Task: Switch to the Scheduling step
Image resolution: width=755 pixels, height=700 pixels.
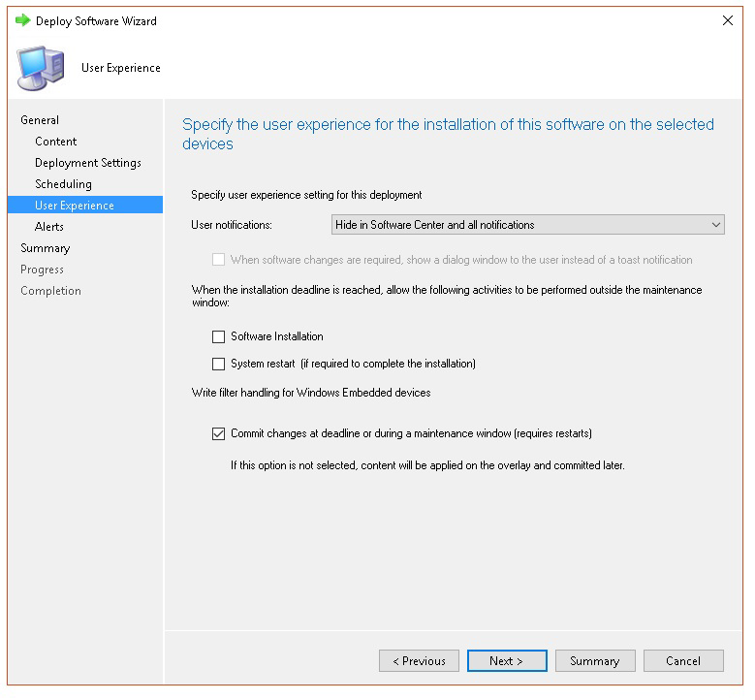Action: tap(63, 184)
